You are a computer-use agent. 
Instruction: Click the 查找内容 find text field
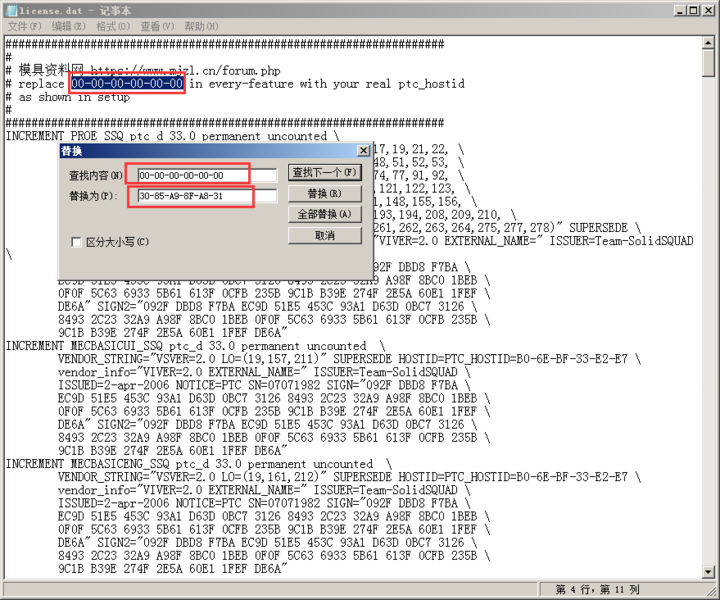[207, 175]
